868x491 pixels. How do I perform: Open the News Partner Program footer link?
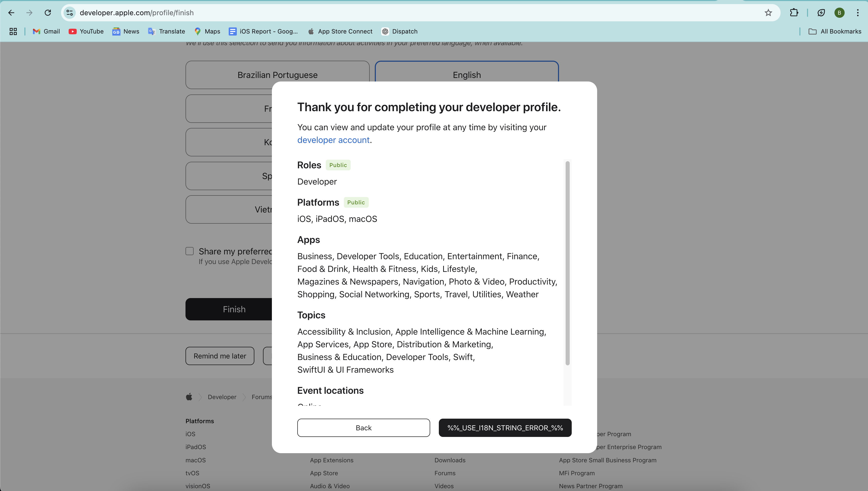click(591, 486)
